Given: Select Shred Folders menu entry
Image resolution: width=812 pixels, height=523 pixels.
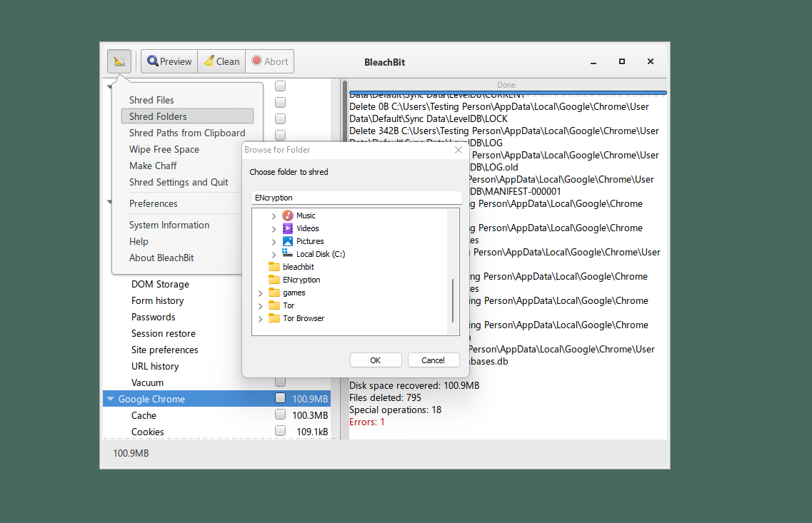Looking at the screenshot, I should [187, 116].
